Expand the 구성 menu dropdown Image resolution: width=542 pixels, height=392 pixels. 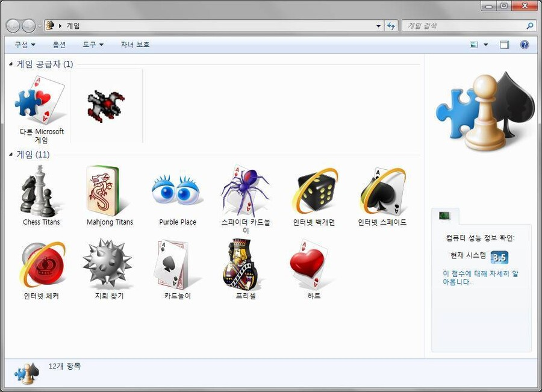click(x=23, y=44)
